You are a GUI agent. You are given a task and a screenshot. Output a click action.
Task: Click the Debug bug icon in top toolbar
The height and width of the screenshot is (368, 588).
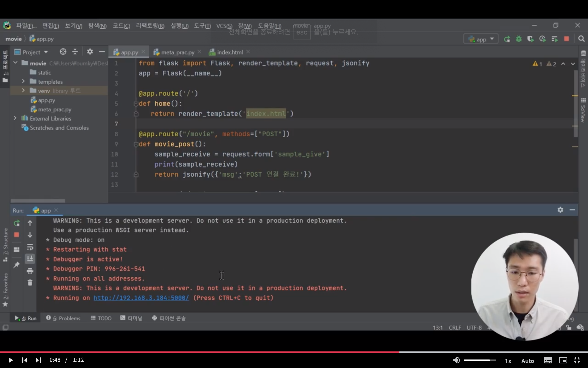518,39
